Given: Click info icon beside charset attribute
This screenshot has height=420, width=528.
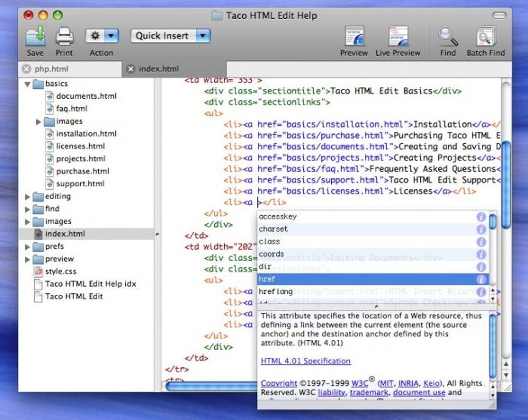Looking at the screenshot, I should point(481,230).
